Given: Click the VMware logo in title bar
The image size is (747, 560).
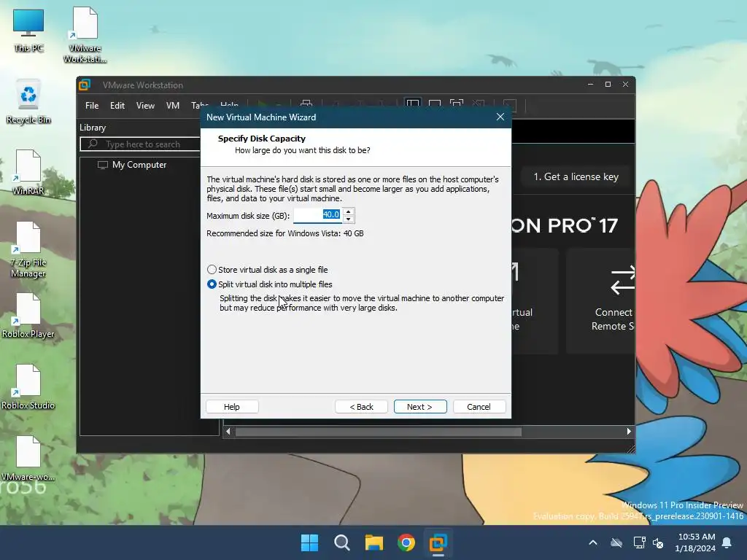Looking at the screenshot, I should [85, 85].
